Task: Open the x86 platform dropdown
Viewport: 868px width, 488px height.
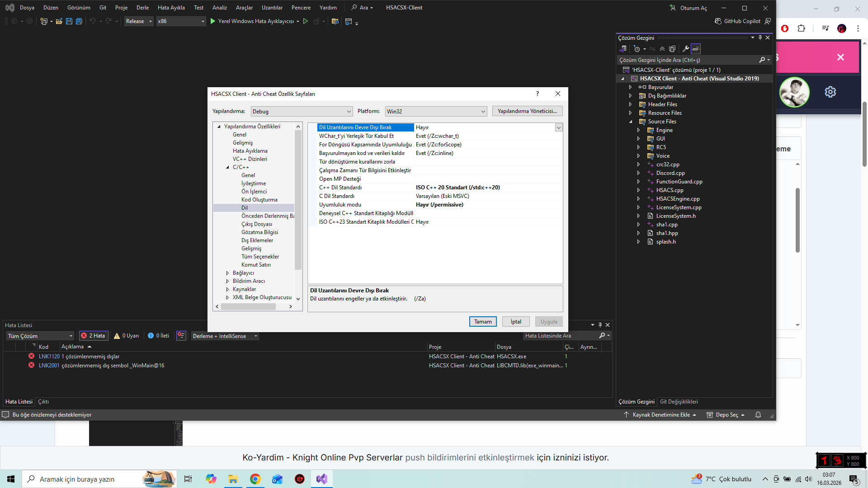Action: click(181, 21)
